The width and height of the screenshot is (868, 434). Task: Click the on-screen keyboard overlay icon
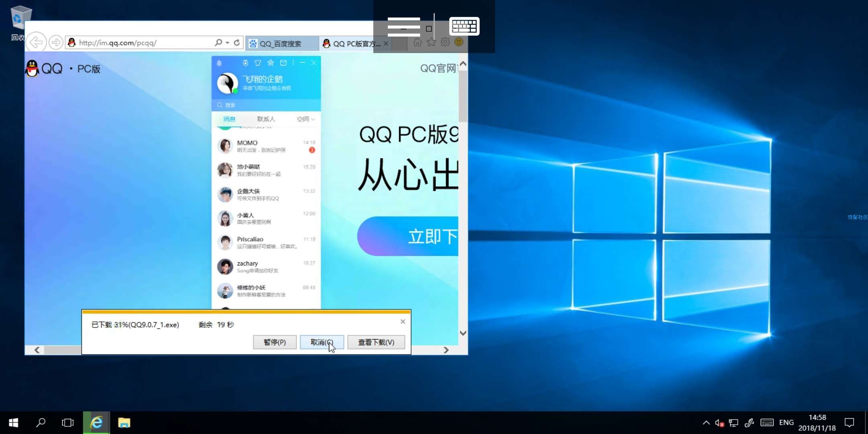(464, 27)
